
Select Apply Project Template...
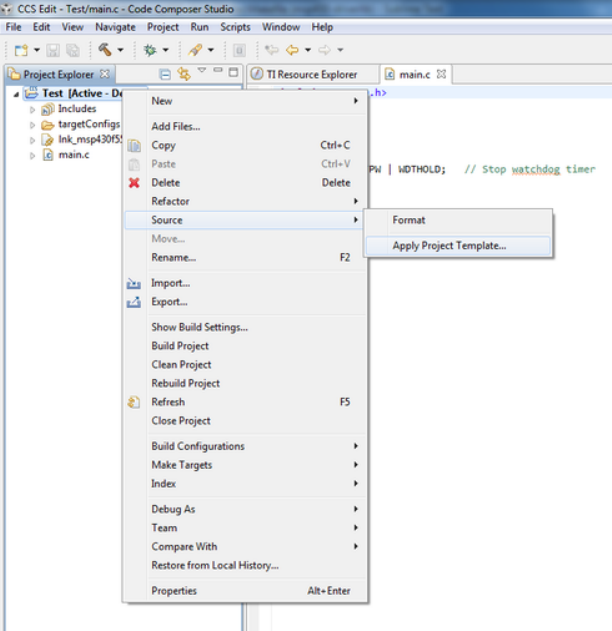[x=458, y=245]
